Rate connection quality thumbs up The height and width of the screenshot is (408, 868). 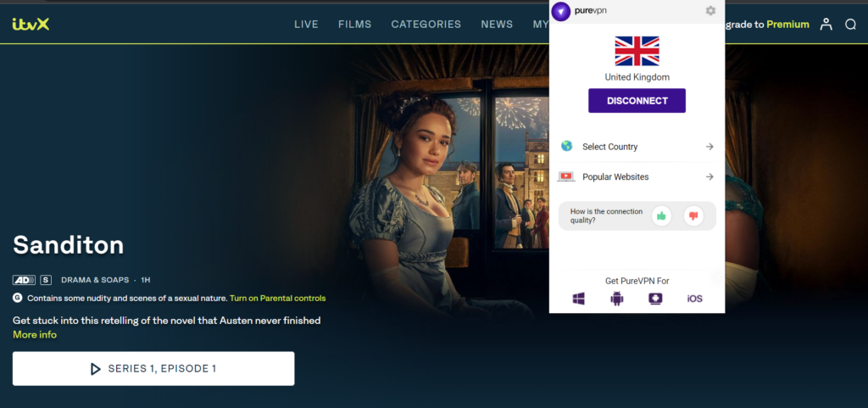tap(661, 216)
